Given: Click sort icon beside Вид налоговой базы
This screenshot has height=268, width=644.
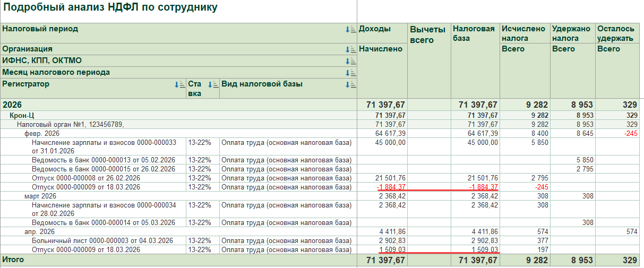Looking at the screenshot, I should [x=350, y=84].
